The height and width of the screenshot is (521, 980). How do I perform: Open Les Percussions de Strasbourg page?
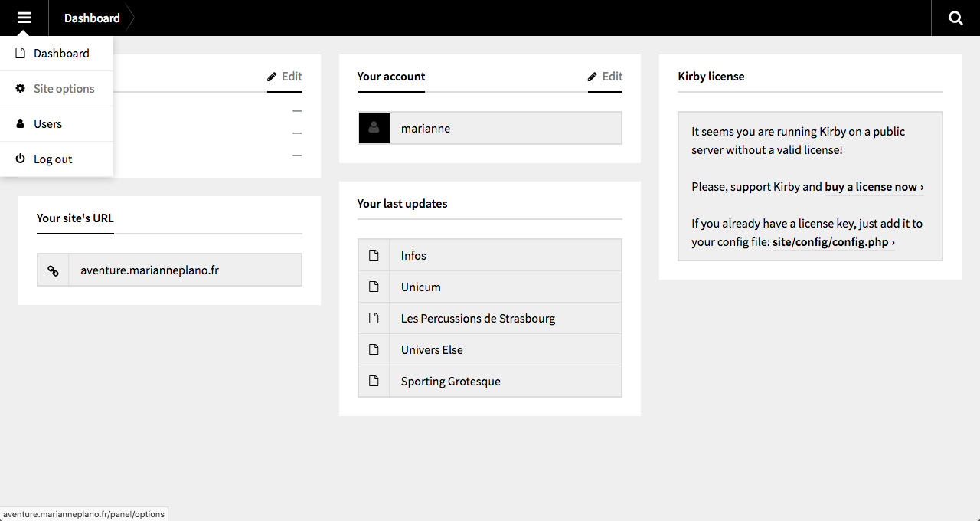pyautogui.click(x=478, y=319)
